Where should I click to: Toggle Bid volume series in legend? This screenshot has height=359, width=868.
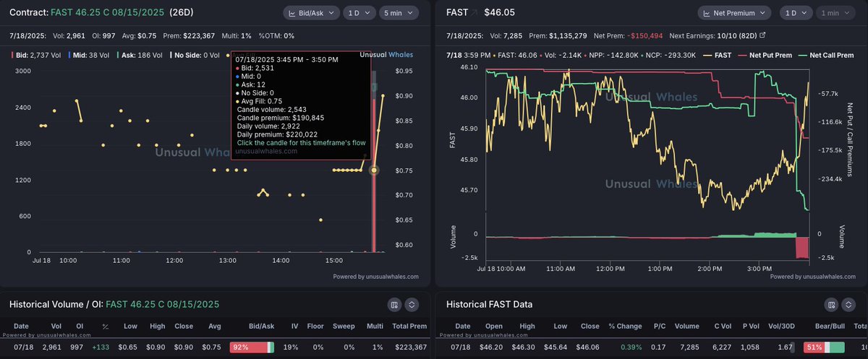tap(36, 55)
